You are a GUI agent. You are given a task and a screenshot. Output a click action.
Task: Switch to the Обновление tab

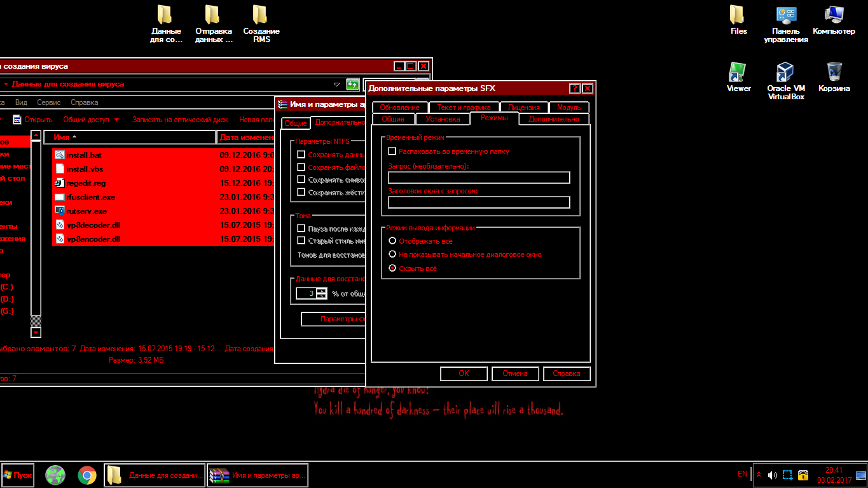tap(400, 108)
